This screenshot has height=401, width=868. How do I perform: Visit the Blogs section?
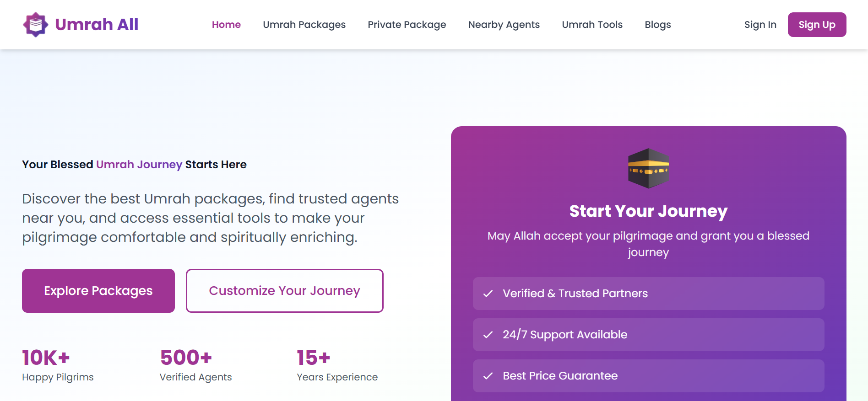click(x=657, y=25)
